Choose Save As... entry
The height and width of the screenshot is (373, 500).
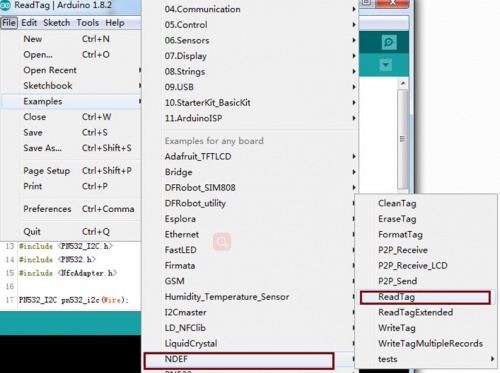71,148
